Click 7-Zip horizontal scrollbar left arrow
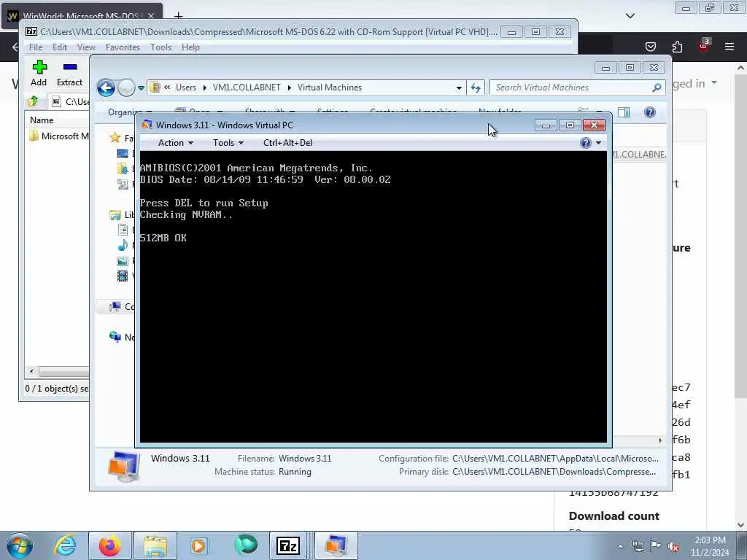This screenshot has width=747, height=560. pyautogui.click(x=31, y=371)
